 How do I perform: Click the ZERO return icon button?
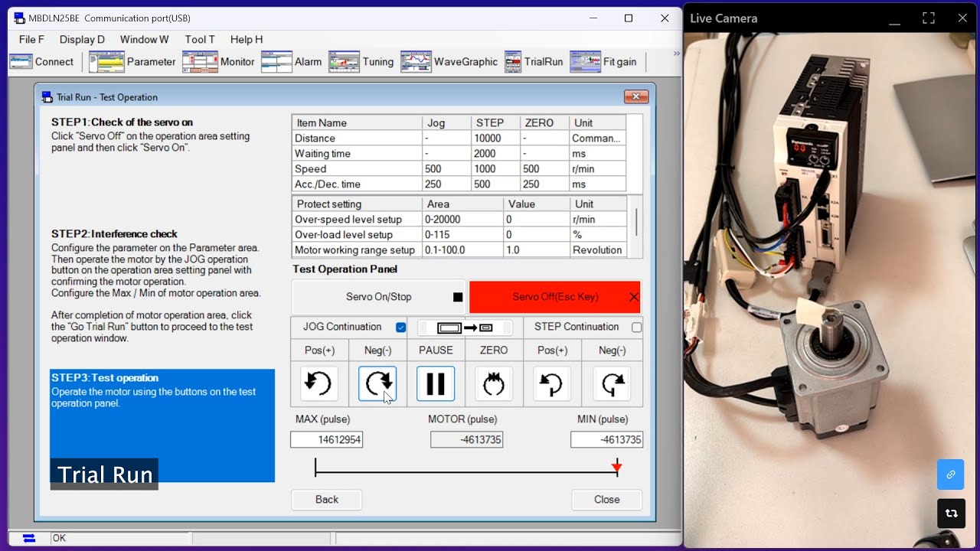click(x=494, y=383)
